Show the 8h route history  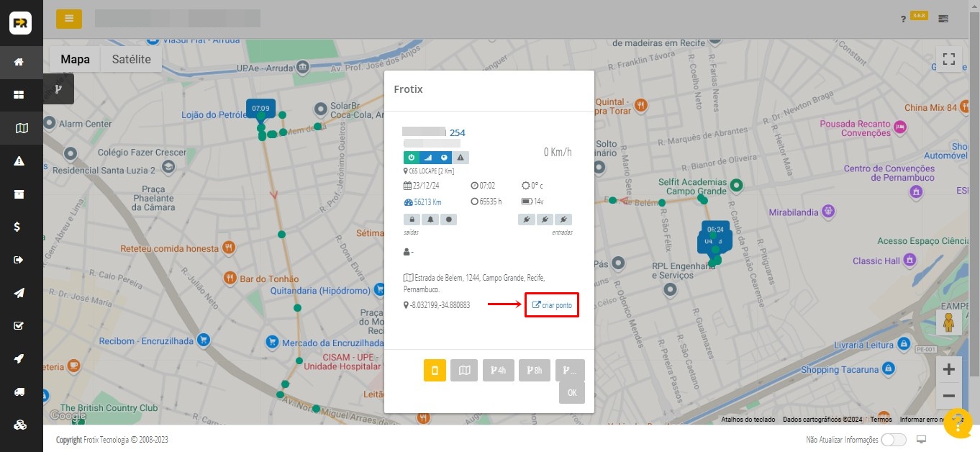point(534,371)
